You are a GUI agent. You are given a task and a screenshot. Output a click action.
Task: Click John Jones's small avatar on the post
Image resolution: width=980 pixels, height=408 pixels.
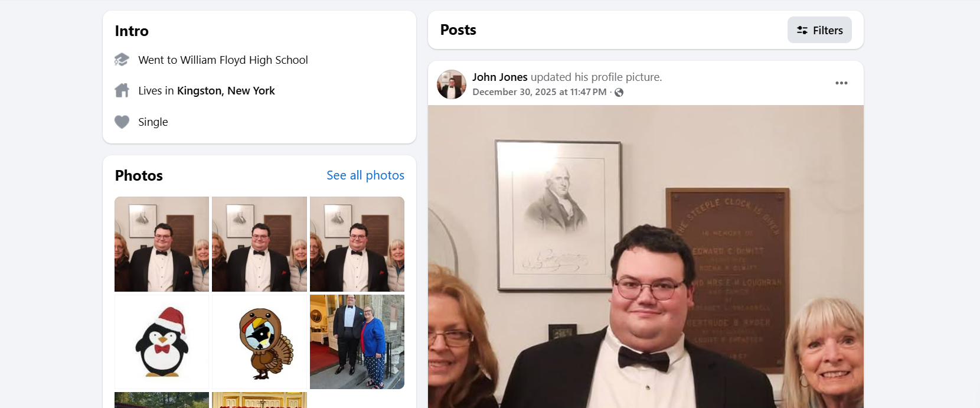click(452, 84)
